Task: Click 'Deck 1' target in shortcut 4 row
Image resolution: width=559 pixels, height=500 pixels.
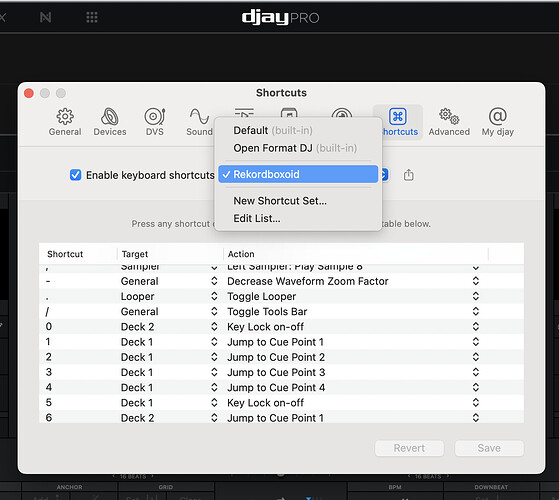Action: point(137,388)
